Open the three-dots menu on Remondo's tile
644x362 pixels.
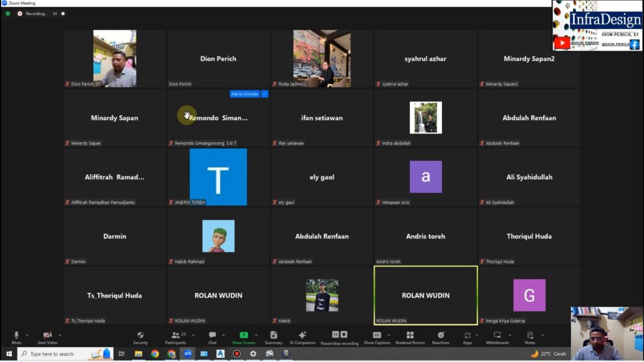265,94
